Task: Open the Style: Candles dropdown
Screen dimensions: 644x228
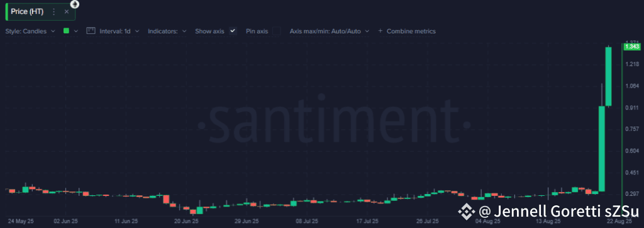Action: click(30, 31)
